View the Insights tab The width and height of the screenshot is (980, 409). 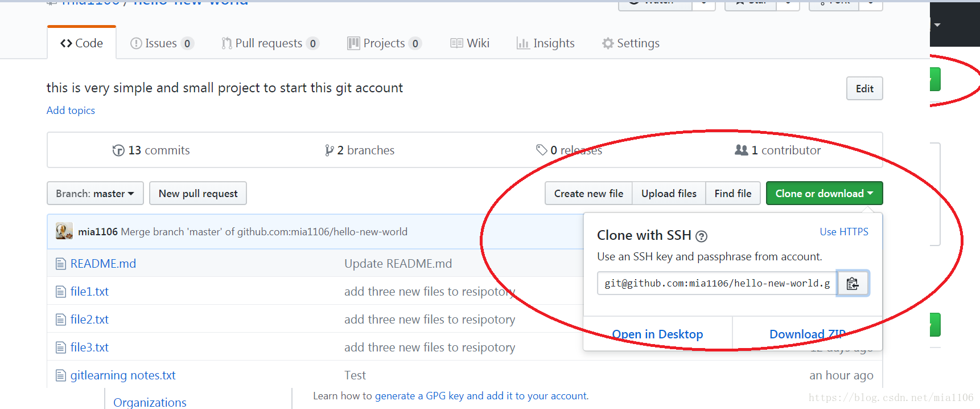545,43
